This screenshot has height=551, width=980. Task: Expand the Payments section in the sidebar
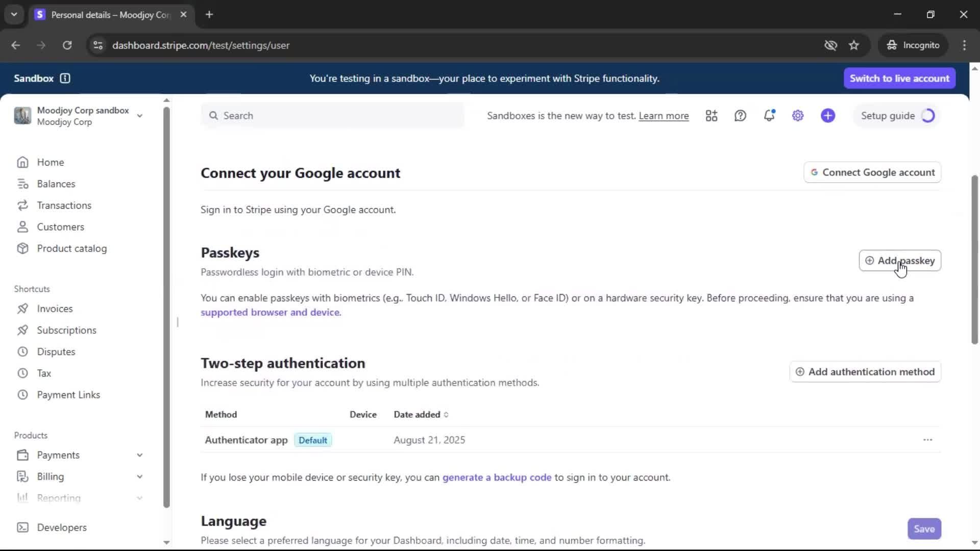(x=139, y=455)
